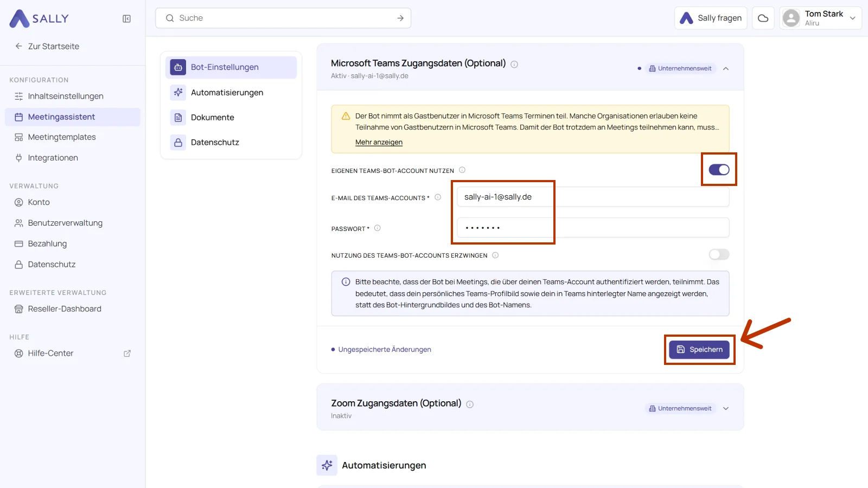Click the back arrow icon of Zur Startseite
868x488 pixels.
click(19, 46)
